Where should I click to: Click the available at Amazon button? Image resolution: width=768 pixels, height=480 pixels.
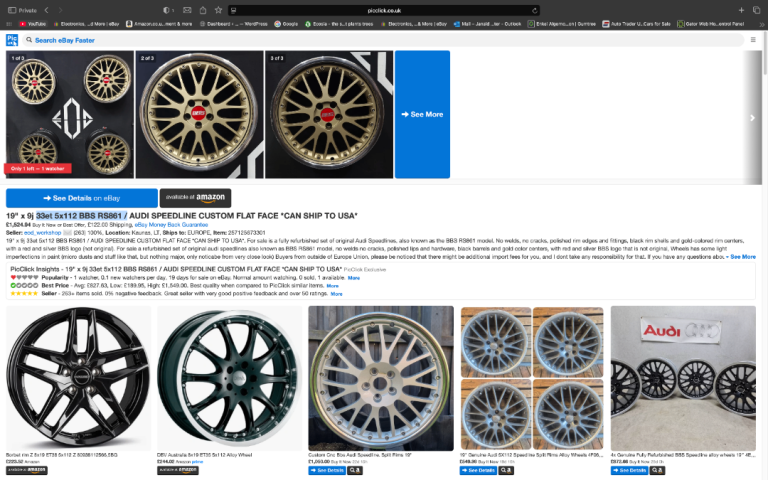pyautogui.click(x=195, y=198)
